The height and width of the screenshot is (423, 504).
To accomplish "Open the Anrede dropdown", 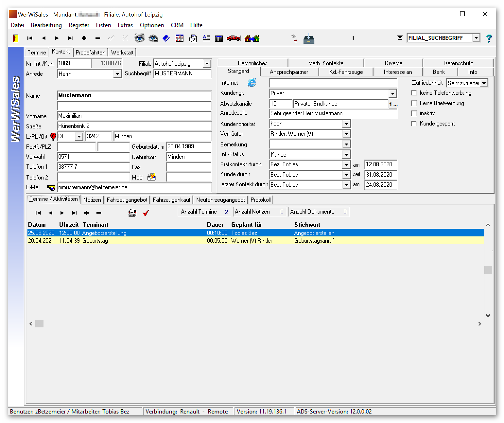I will [117, 74].
